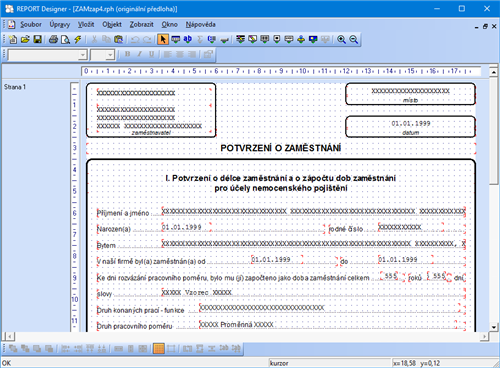Select the 'Druh pracovního poměru' label
Screen dimensions: 500x368
[x=135, y=326]
